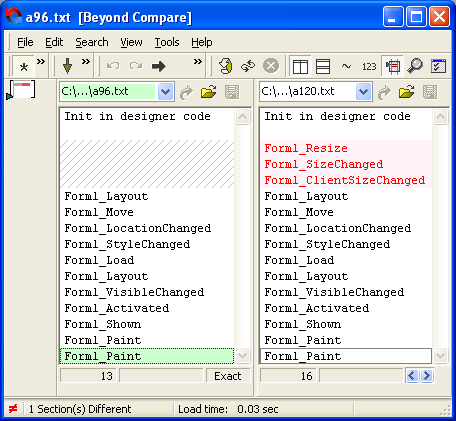Save the left file with floppy icon
The image size is (456, 421).
[232, 92]
